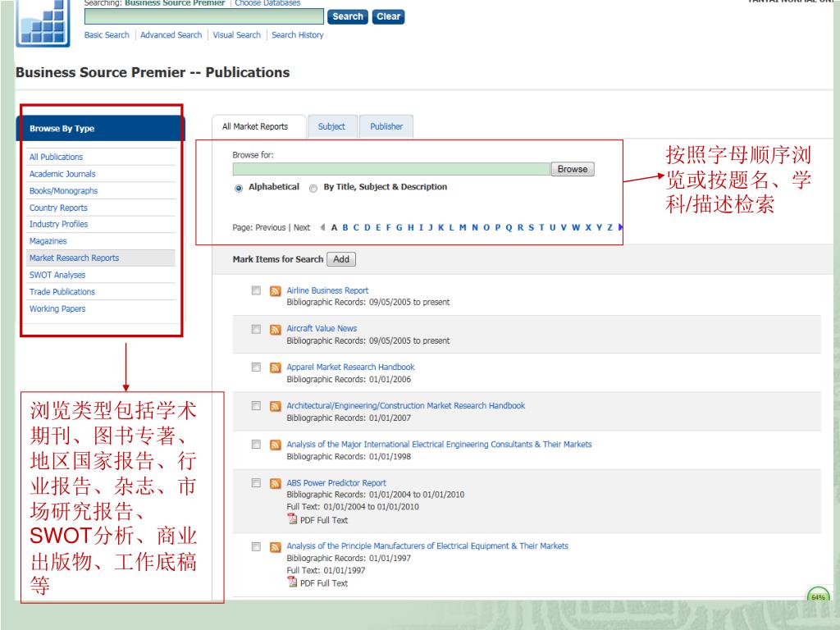Click the blue Search button
The height and width of the screenshot is (630, 840).
point(348,16)
